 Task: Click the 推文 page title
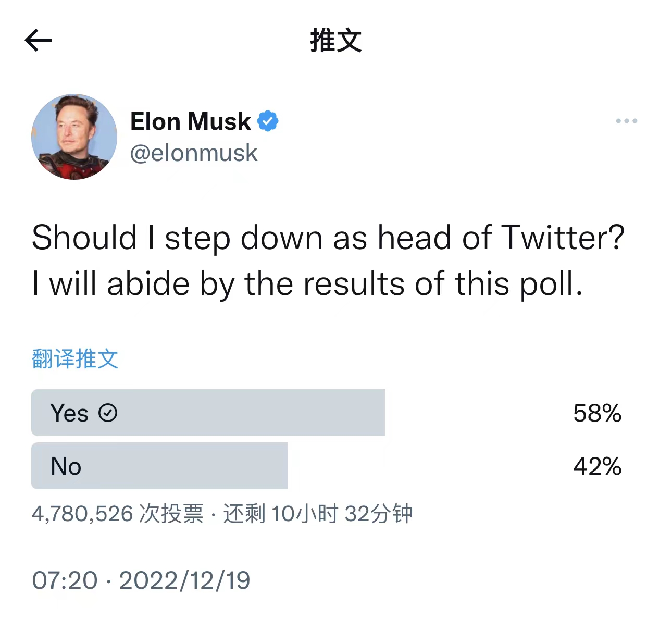pos(336,41)
